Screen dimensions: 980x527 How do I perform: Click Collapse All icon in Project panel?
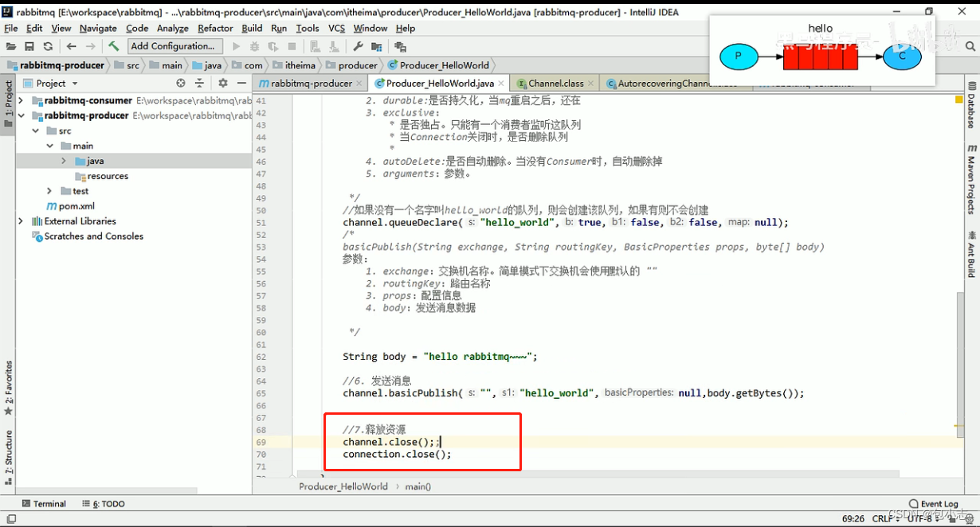tap(200, 83)
